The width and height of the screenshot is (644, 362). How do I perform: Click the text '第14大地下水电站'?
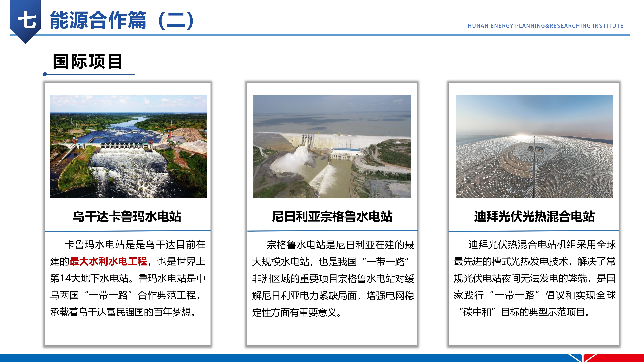coord(89,278)
